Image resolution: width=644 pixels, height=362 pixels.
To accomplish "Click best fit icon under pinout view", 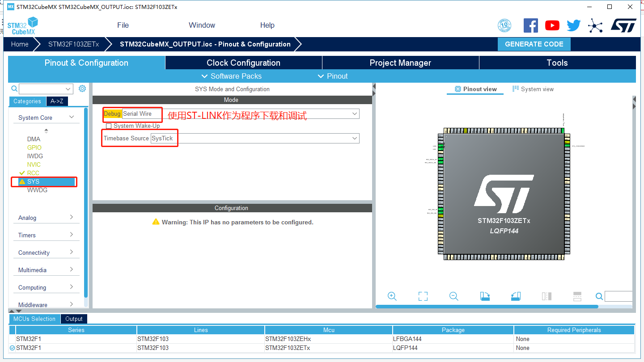I will tap(423, 296).
